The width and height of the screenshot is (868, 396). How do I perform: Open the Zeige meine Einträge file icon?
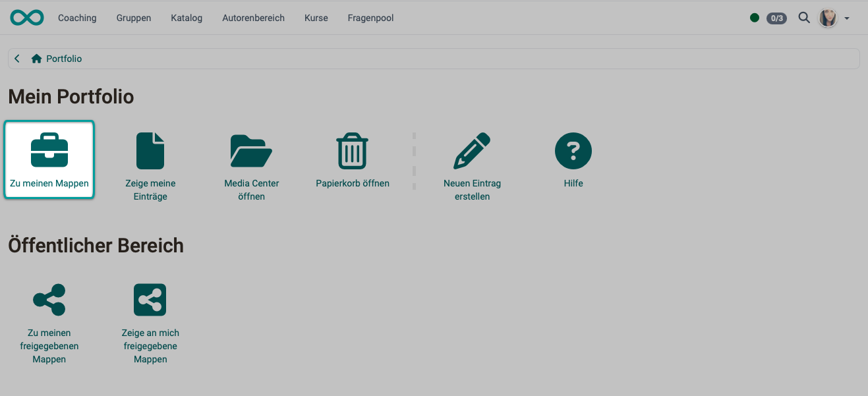[150, 151]
